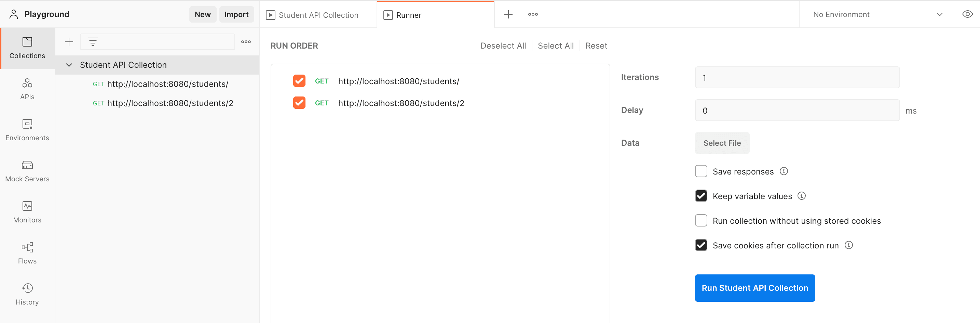Click http://localhost:8080/students/ URL in run order

399,81
